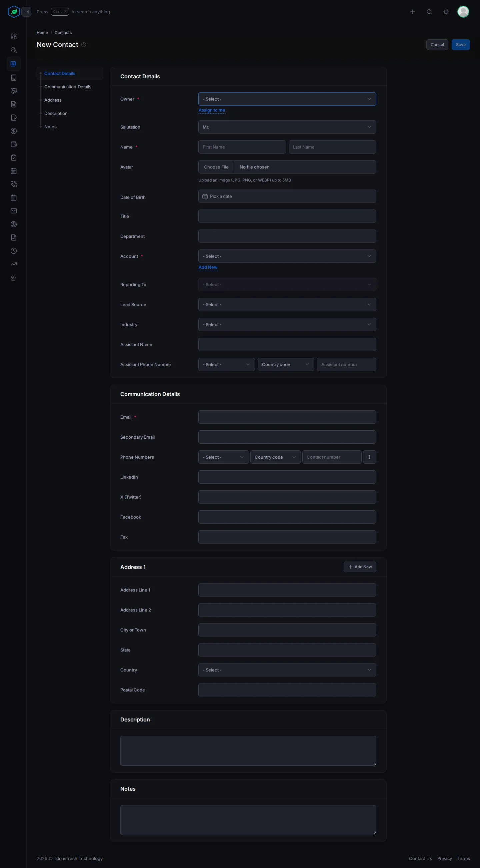Open the envelope mail sidebar icon
The height and width of the screenshot is (868, 480).
coord(13,211)
